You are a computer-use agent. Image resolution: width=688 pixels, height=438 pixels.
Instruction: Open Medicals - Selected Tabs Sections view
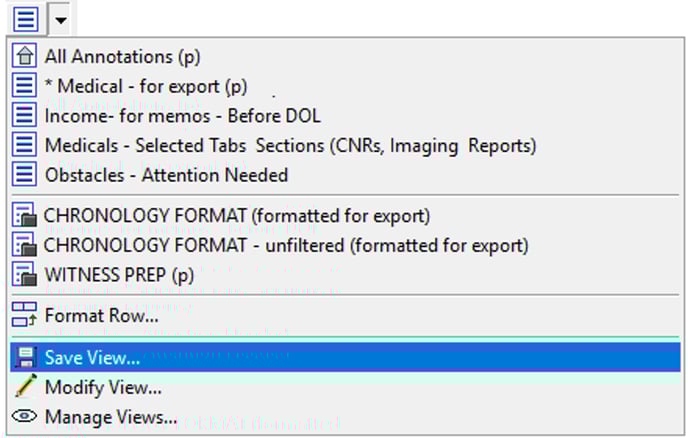[290, 145]
